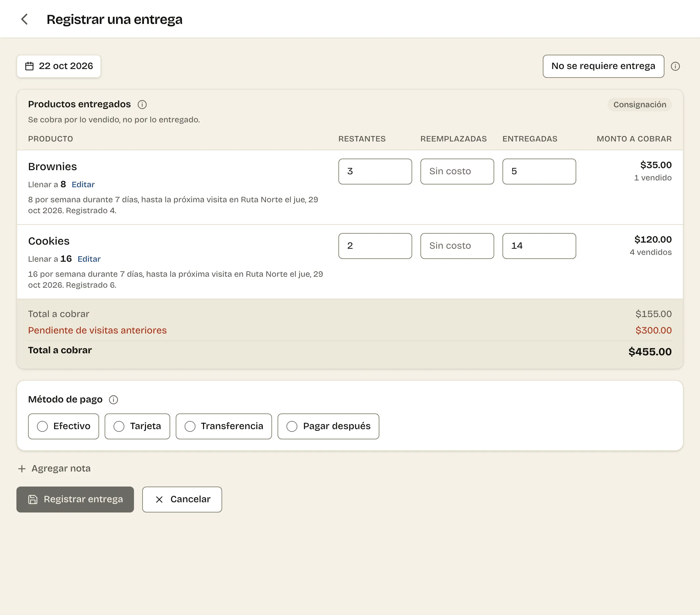
Task: Click the Registrar entrega button
Action: click(x=75, y=499)
